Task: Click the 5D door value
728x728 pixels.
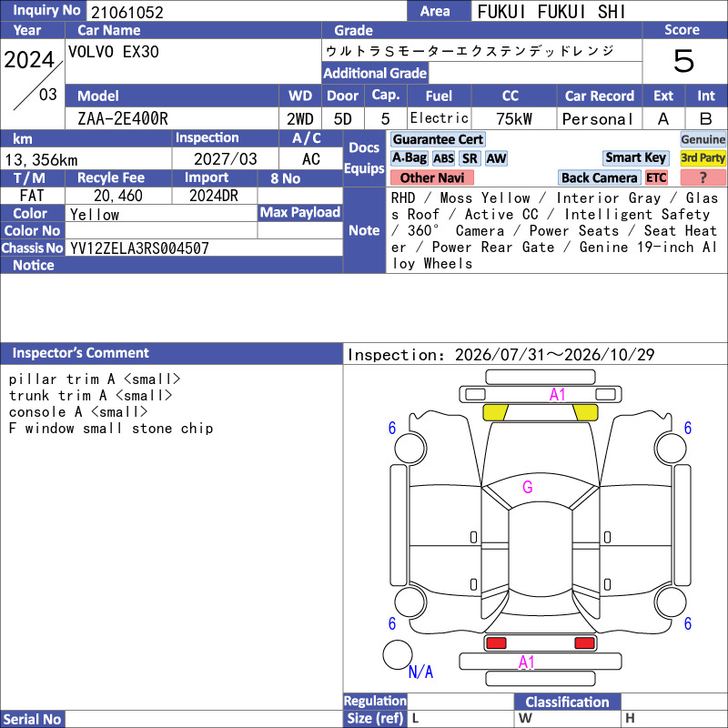Action: click(343, 119)
